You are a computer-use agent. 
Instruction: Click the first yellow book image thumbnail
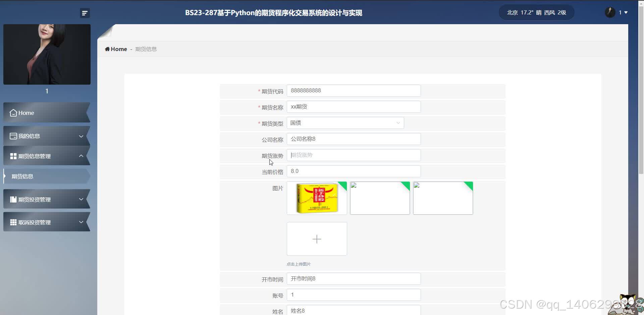(317, 198)
